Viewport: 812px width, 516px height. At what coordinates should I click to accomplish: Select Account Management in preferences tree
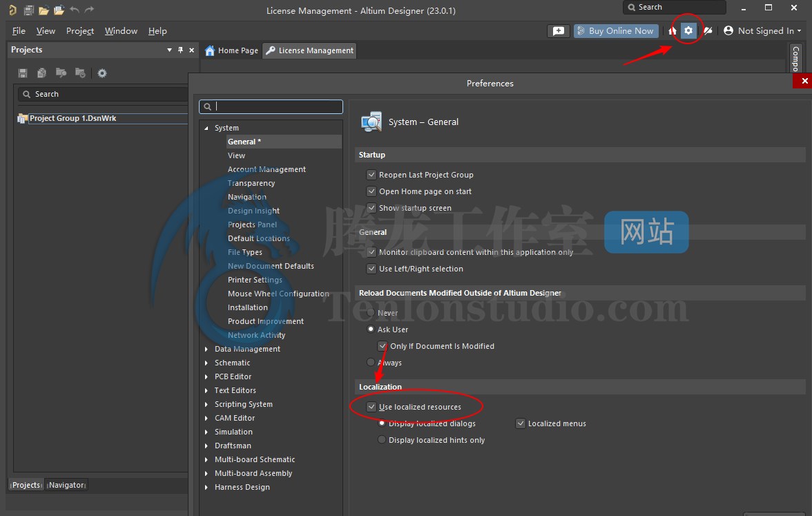point(267,169)
